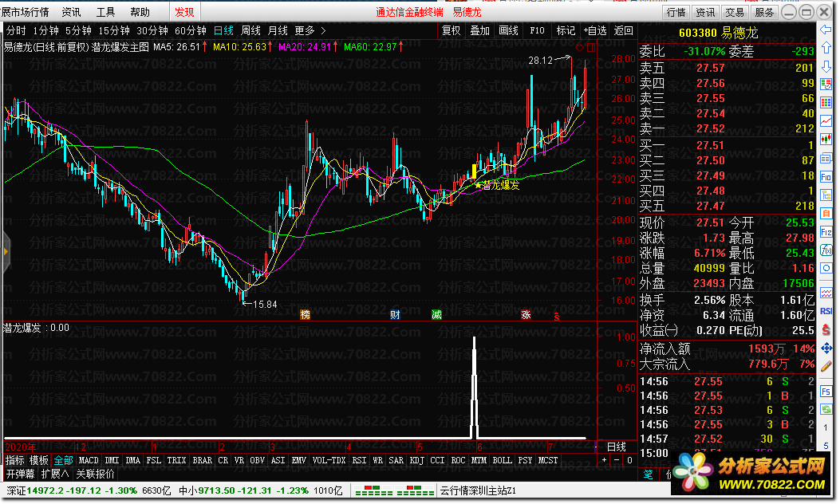The width and height of the screenshot is (840, 504).
Task: Switch to 1分钟 period
Action: tap(45, 30)
